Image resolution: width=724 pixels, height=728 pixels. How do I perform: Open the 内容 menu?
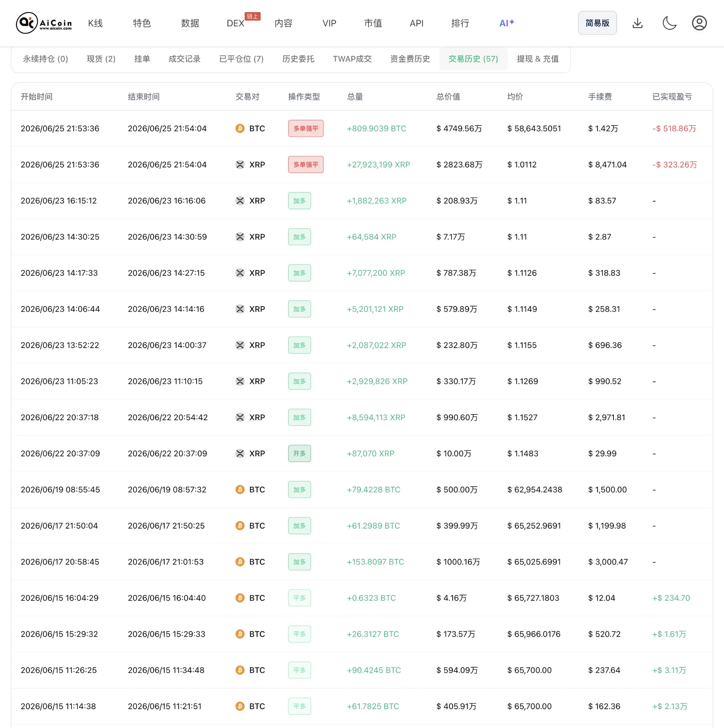(x=283, y=23)
